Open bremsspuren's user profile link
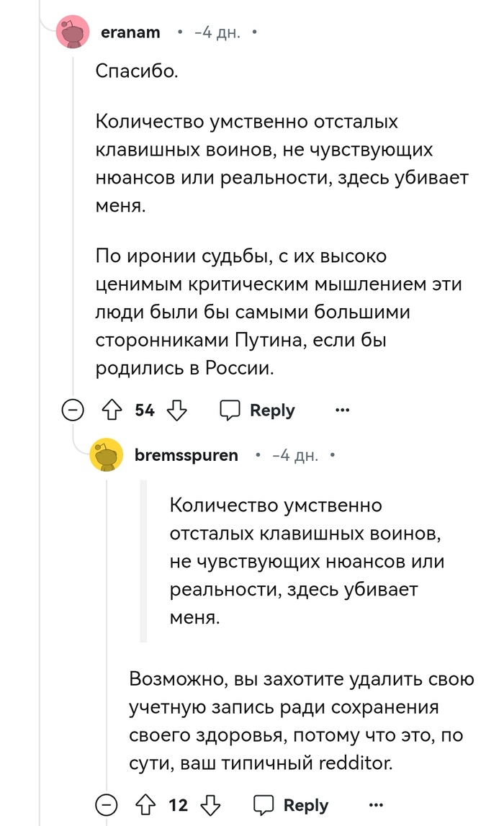The image size is (504, 826). (186, 456)
